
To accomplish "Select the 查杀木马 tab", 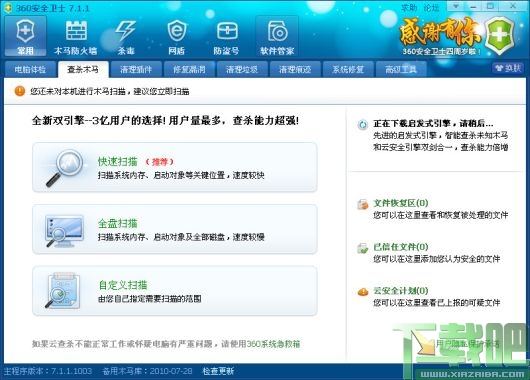I will click(83, 70).
